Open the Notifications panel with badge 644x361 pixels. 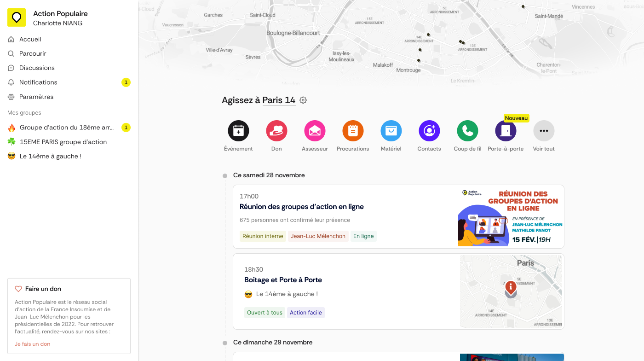pos(38,82)
